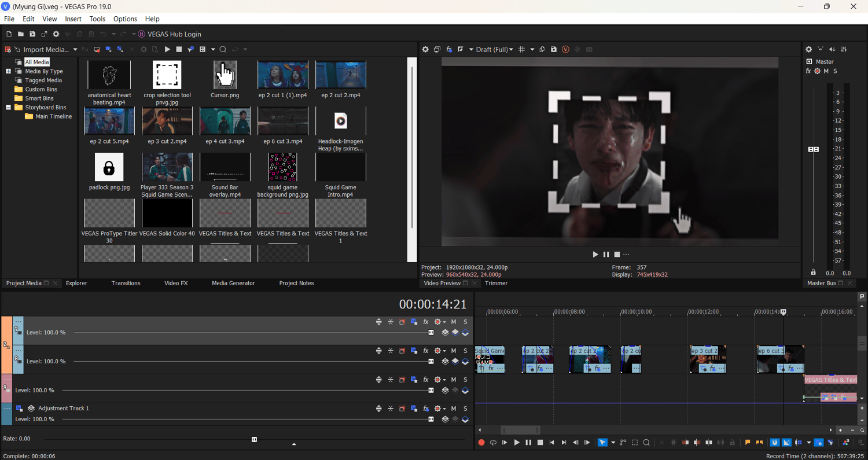The height and width of the screenshot is (460, 868).
Task: Switch to the Transitions tab
Action: pos(126,283)
